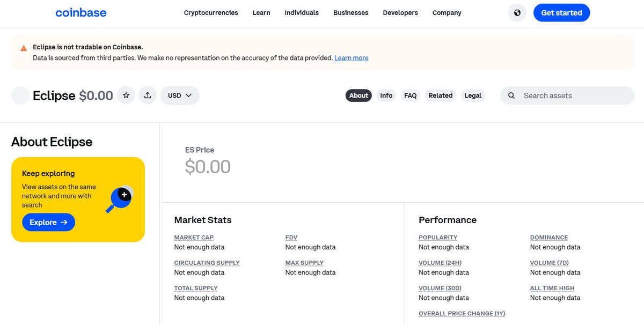Image resolution: width=644 pixels, height=325 pixels.
Task: Click the Keep exploring heading
Action: [48, 173]
